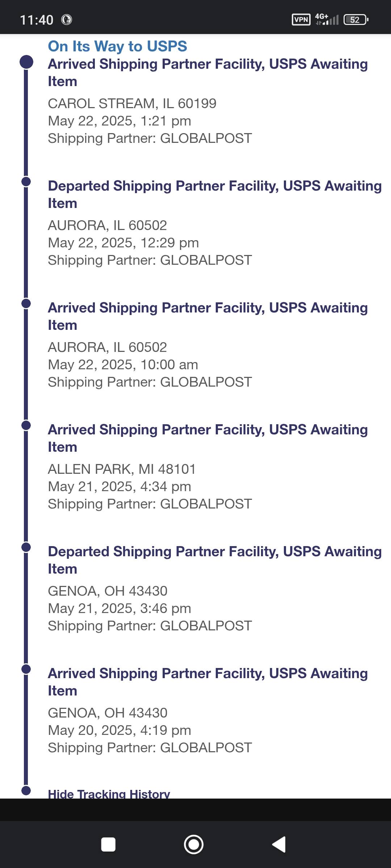Tap the clock showing 11:40
The width and height of the screenshot is (391, 868).
37,20
